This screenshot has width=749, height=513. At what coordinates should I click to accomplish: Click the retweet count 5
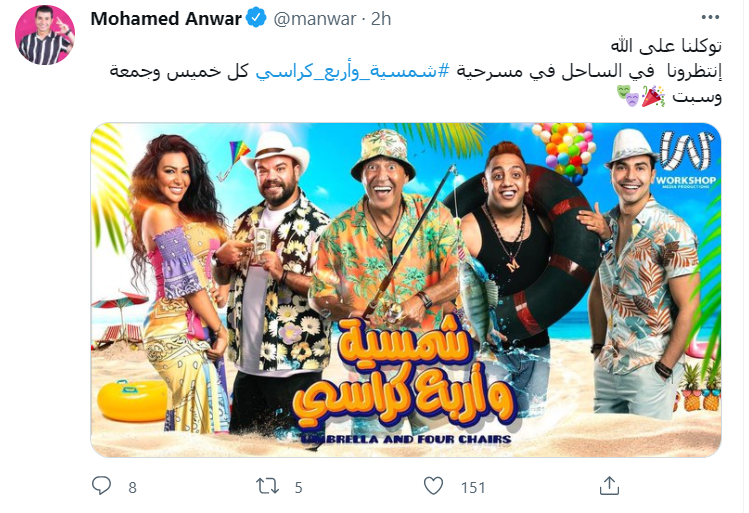click(299, 487)
